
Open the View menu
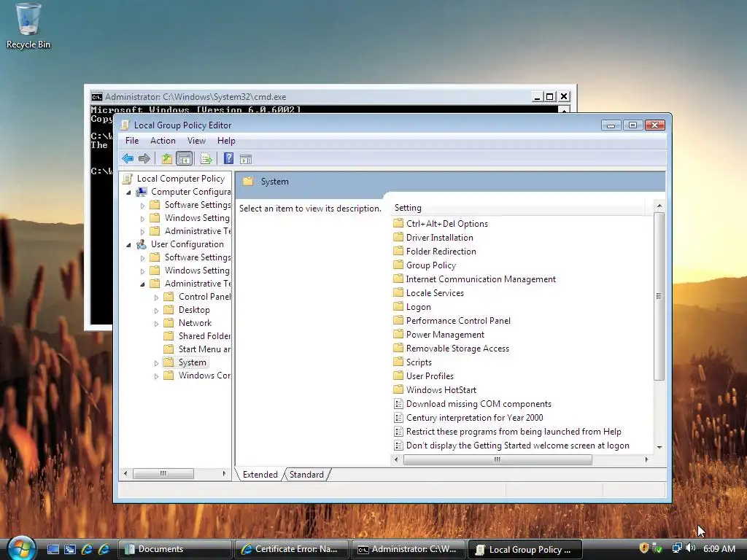pyautogui.click(x=196, y=141)
